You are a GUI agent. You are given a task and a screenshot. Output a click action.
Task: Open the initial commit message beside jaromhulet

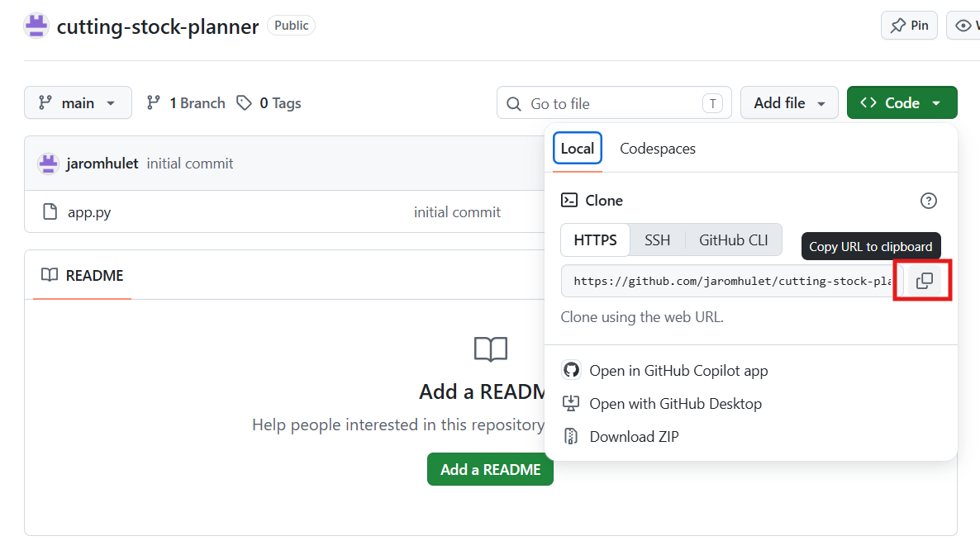(x=190, y=164)
